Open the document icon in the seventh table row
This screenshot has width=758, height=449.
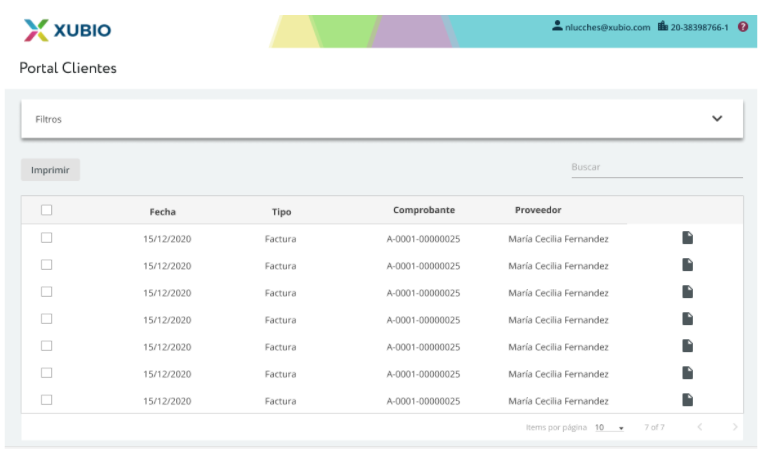point(687,400)
